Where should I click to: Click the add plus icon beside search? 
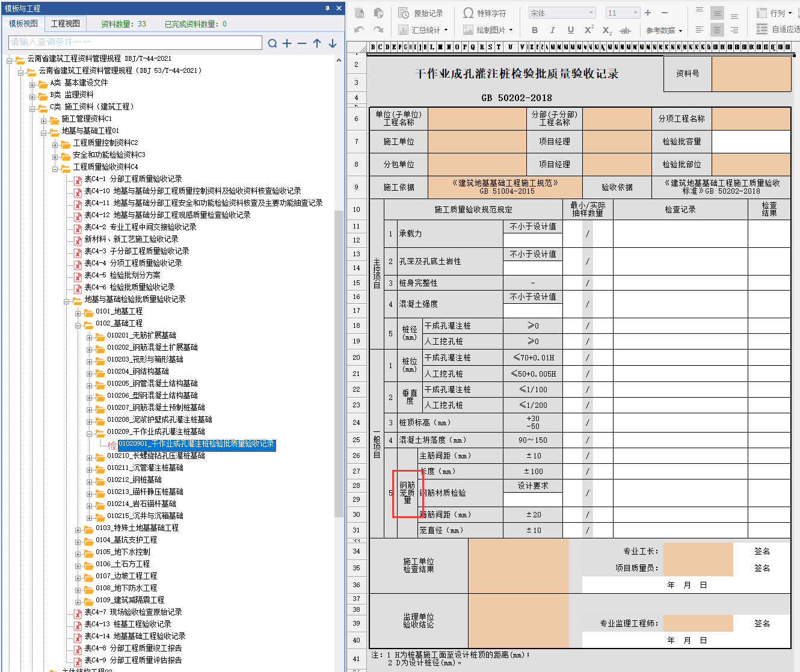(287, 43)
